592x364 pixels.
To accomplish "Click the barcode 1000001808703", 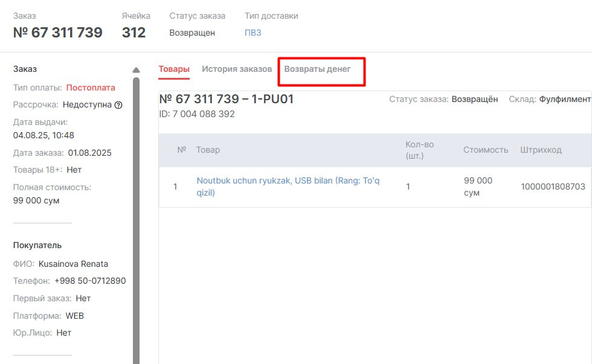I will (x=553, y=187).
